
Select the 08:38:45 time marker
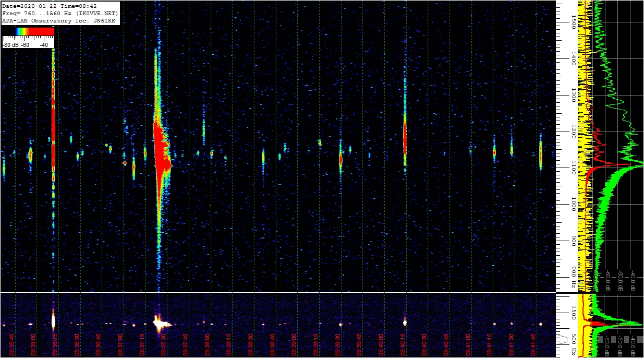[272, 344]
